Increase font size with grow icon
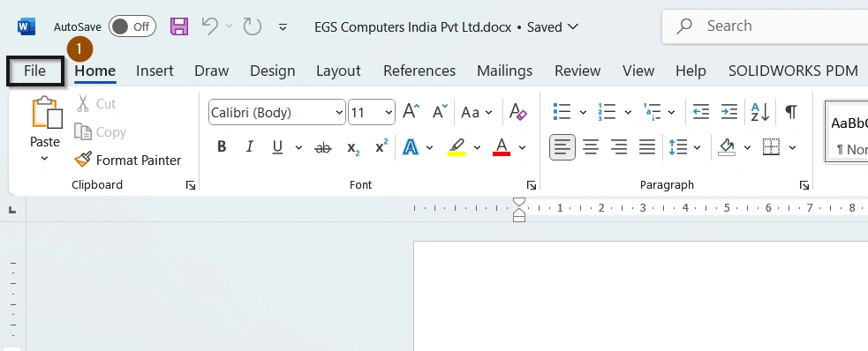The width and height of the screenshot is (868, 351). click(411, 112)
